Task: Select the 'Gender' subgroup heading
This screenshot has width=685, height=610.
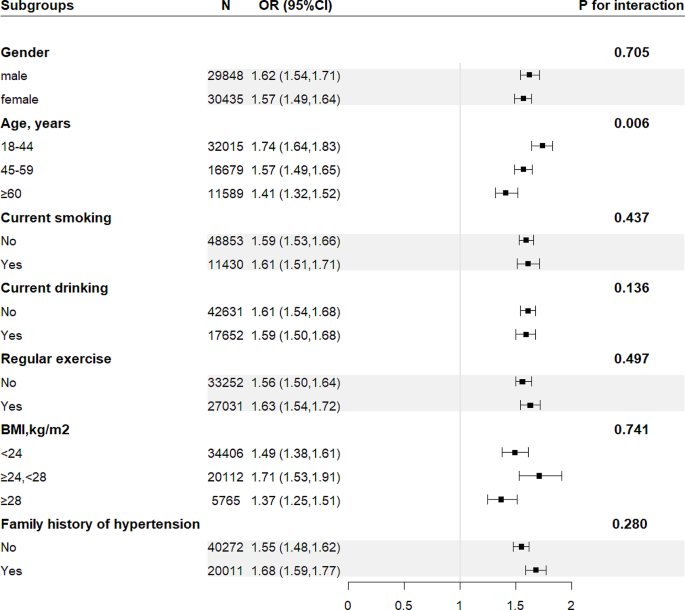Action: [x=25, y=52]
